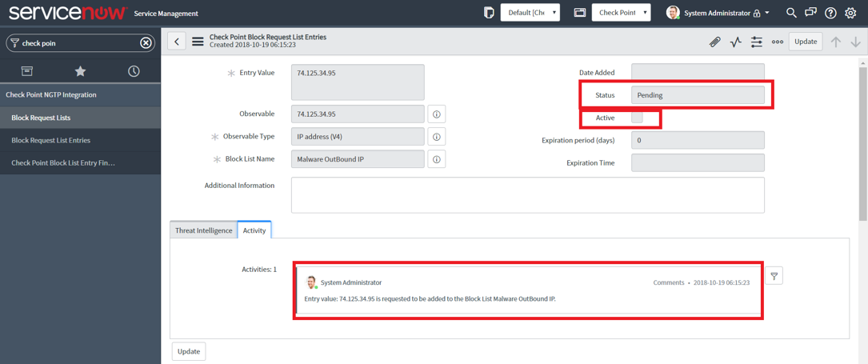Click the 'Activities: 1' label
Screen dimensions: 868x364
click(x=259, y=270)
